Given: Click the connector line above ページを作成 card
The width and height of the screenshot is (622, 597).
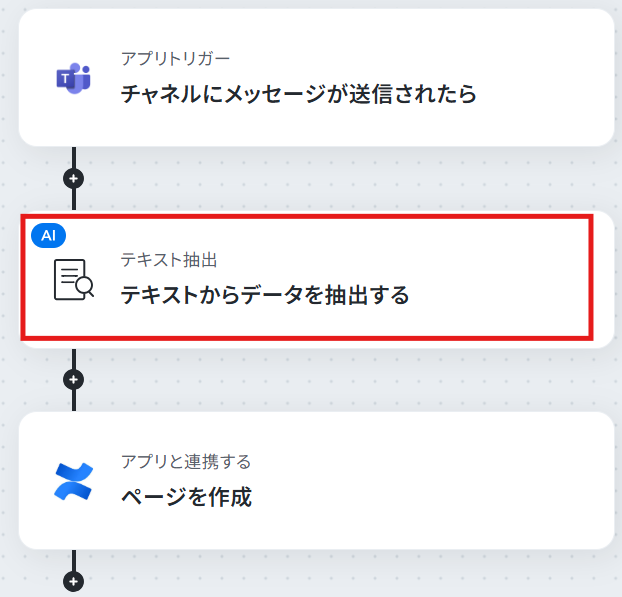Looking at the screenshot, I should [74, 401].
